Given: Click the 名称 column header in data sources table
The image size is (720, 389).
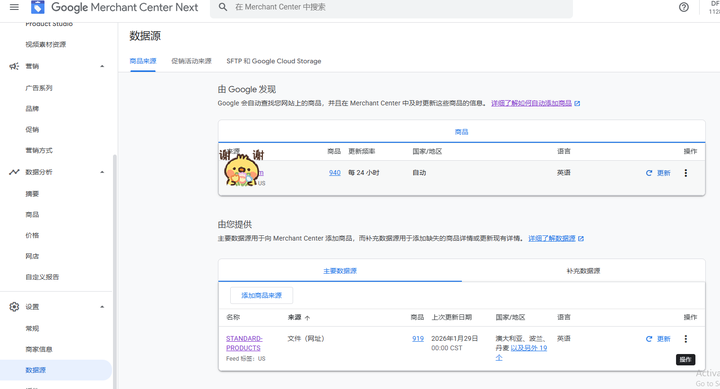Looking at the screenshot, I should click(x=233, y=317).
